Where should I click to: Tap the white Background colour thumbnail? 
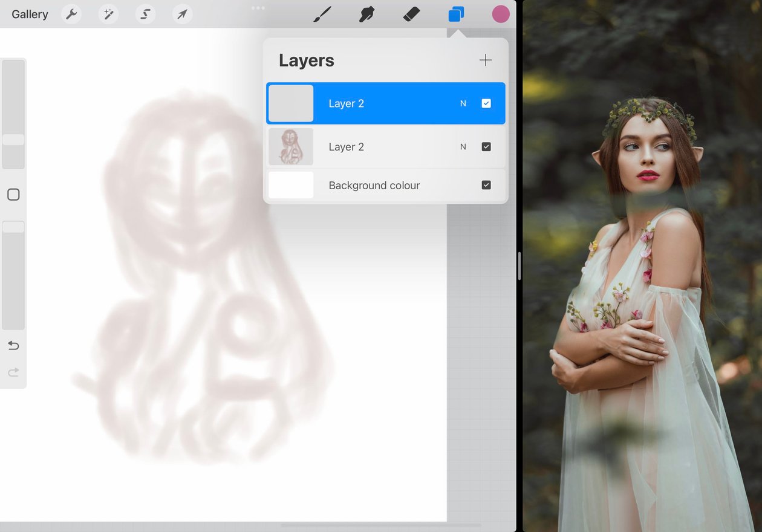(x=291, y=185)
